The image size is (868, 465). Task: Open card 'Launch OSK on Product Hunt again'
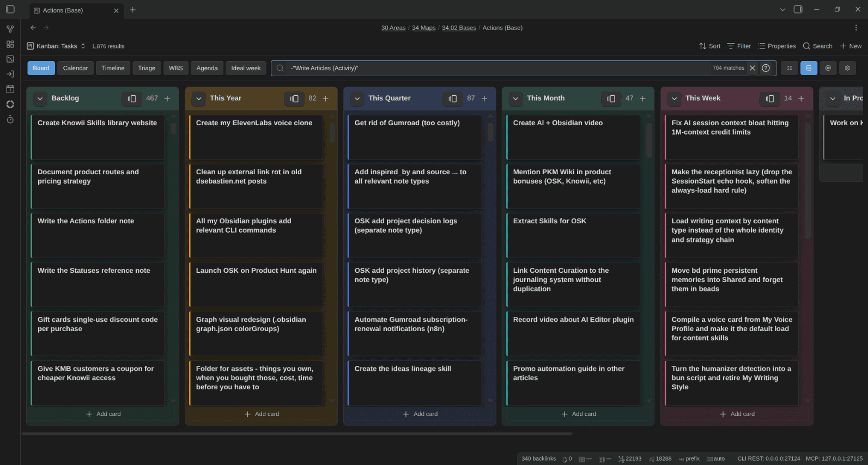coord(256,285)
